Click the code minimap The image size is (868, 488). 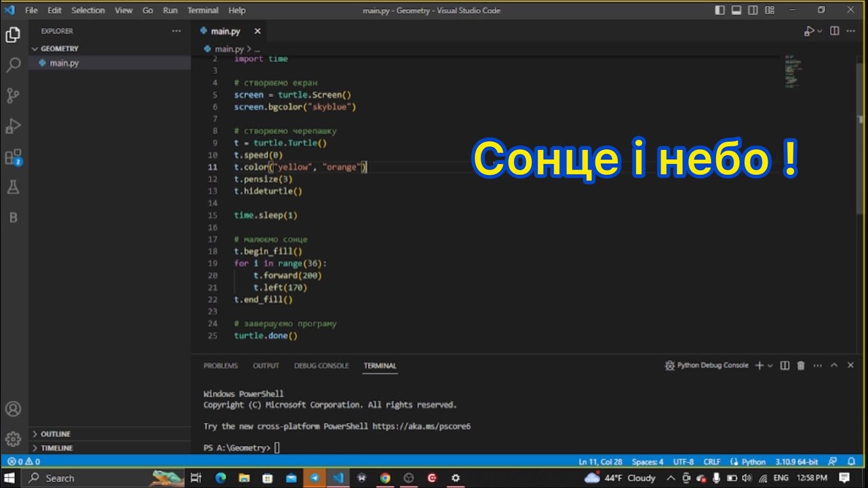(792, 70)
